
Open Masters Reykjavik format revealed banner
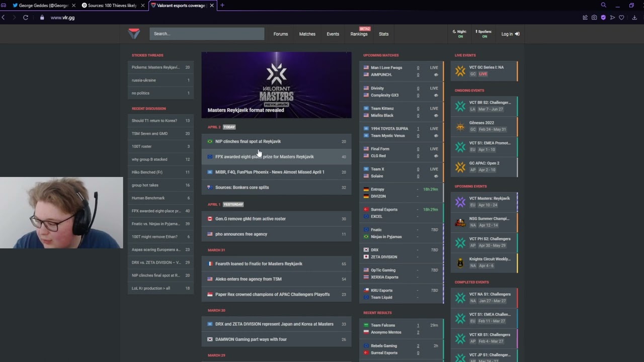(x=276, y=85)
